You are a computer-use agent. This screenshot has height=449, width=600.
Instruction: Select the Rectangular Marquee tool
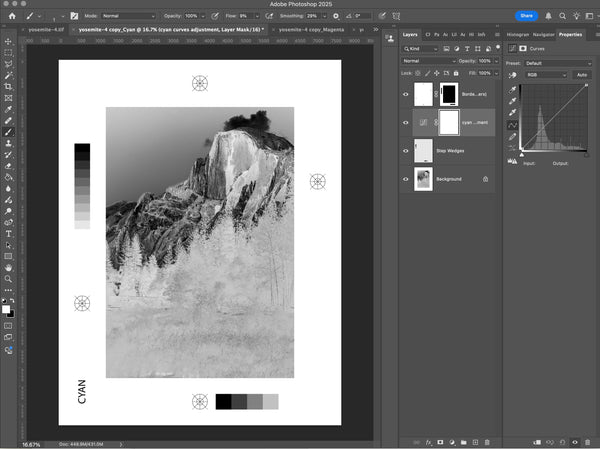click(x=8, y=53)
